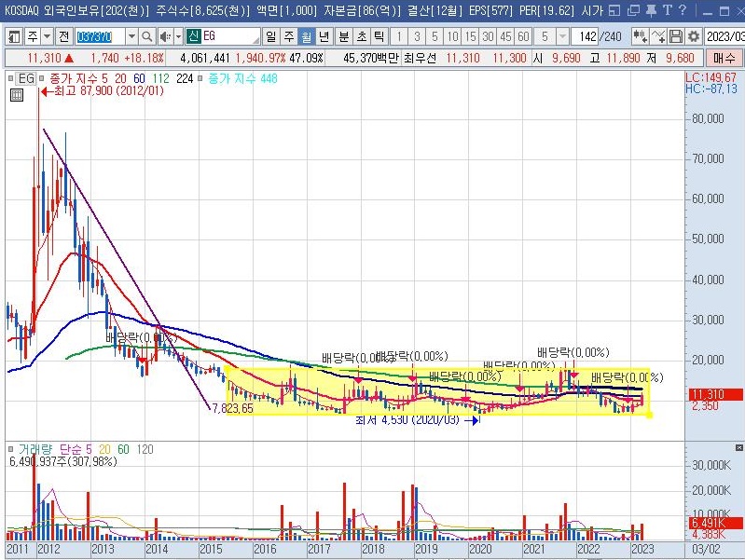Select monthly 월 chart period
The image size is (745, 560).
click(307, 36)
